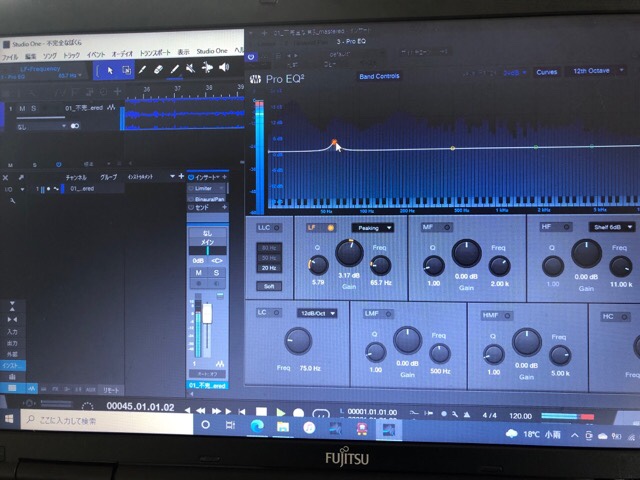Open the インサート inserts dropdown
The height and width of the screenshot is (480, 640).
point(207,177)
